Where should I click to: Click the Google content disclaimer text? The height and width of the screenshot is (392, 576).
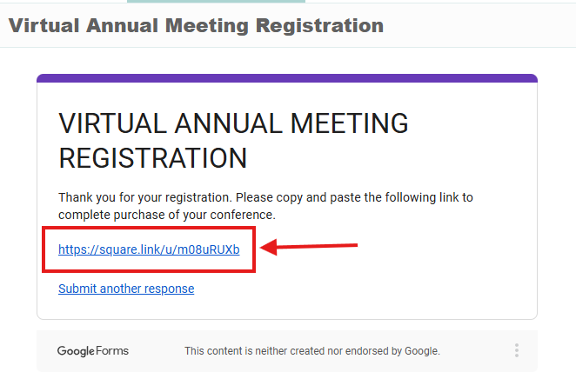click(x=311, y=351)
